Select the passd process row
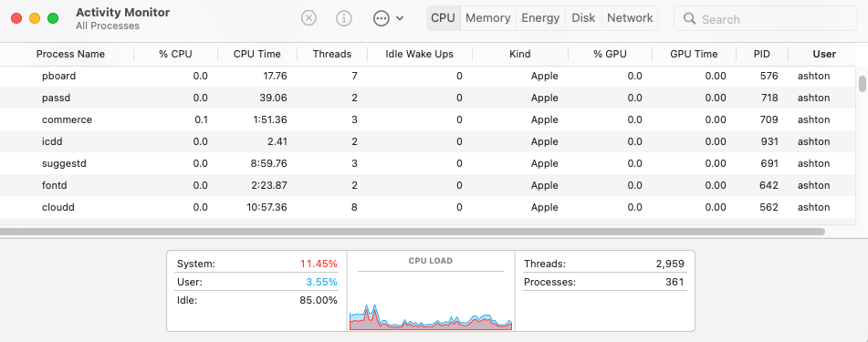The height and width of the screenshot is (342, 868). tap(427, 98)
